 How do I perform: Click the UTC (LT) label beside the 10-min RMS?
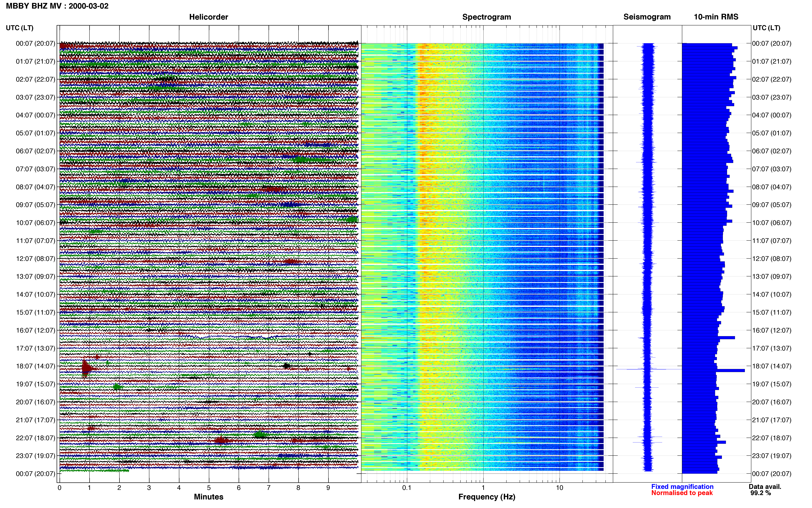pos(766,28)
